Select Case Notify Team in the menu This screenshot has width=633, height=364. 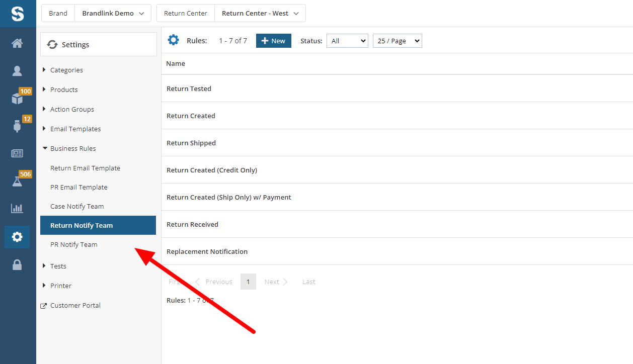click(76, 206)
